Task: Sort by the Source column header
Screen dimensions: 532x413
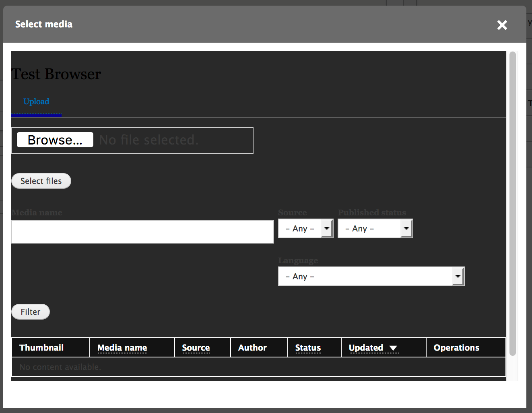Action: pos(196,348)
